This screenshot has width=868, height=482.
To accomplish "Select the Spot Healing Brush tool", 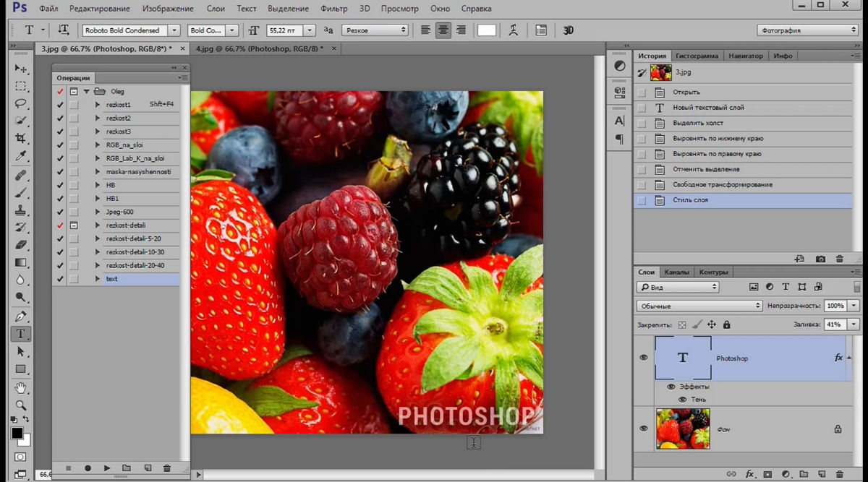I will pos(20,175).
